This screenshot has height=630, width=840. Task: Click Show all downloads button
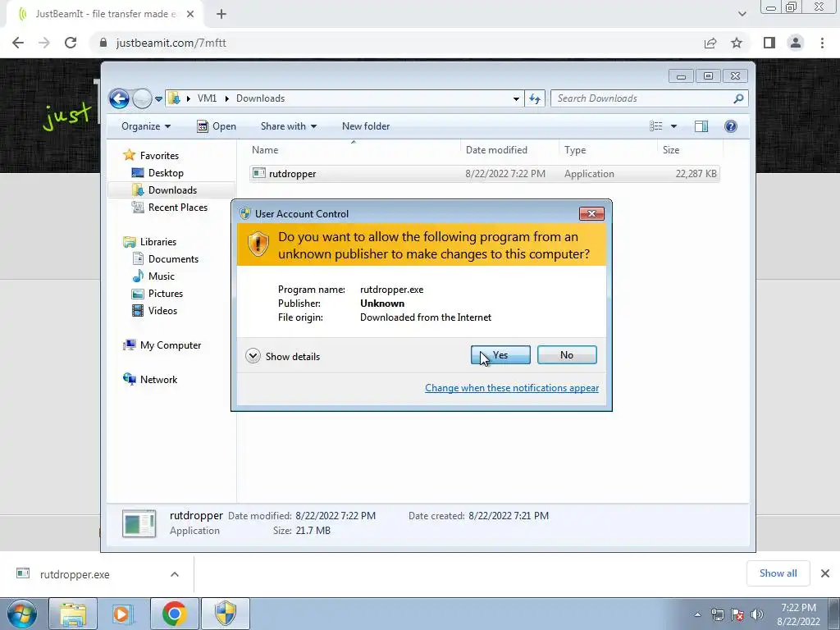[778, 573]
